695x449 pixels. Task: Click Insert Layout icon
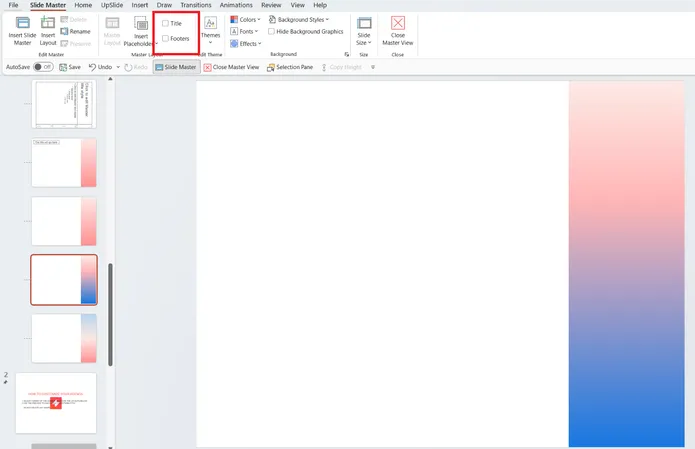coord(48,30)
